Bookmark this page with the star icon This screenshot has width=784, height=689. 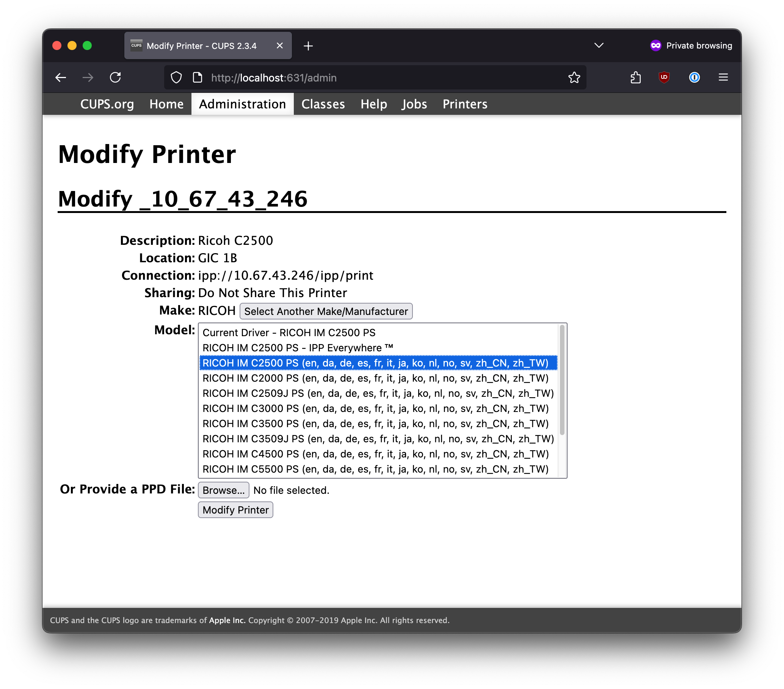point(574,78)
